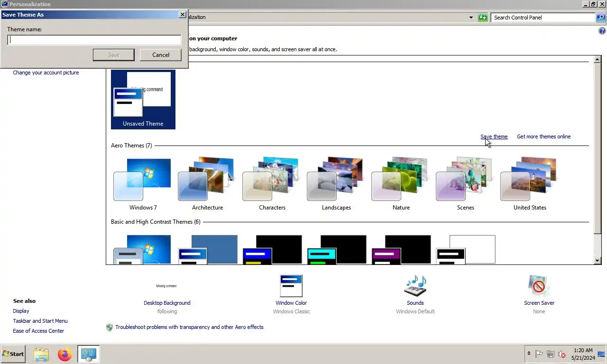Click Change your account picture link
The width and height of the screenshot is (607, 364).
(x=46, y=73)
